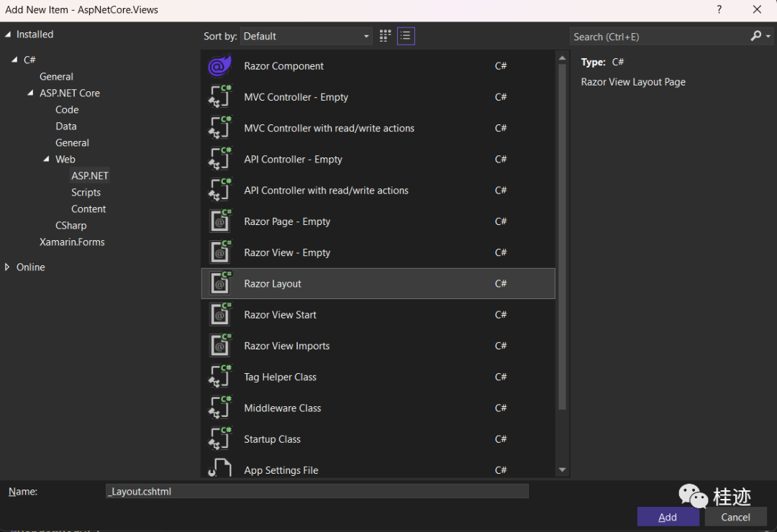This screenshot has height=532, width=777.
Task: Select the Tag Helper Class icon
Action: coord(220,377)
